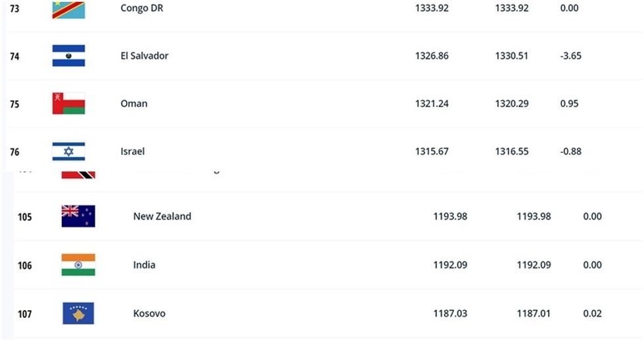Click the Congo DR flag icon
The height and width of the screenshot is (341, 644).
(x=69, y=9)
